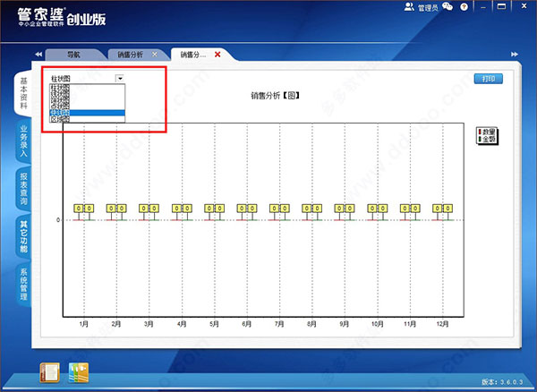This screenshot has height=392, width=537.
Task: Select the 其它功能 sidebar tab
Action: pos(23,236)
